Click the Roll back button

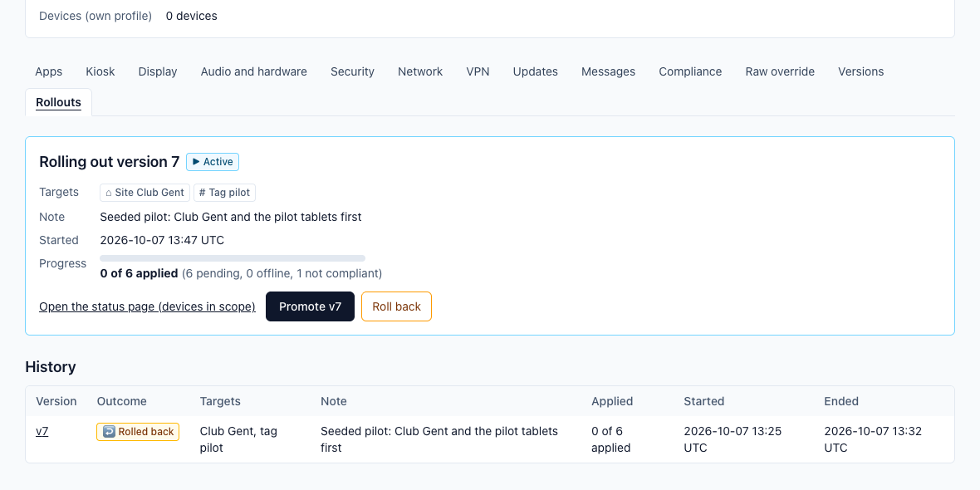[x=396, y=306]
